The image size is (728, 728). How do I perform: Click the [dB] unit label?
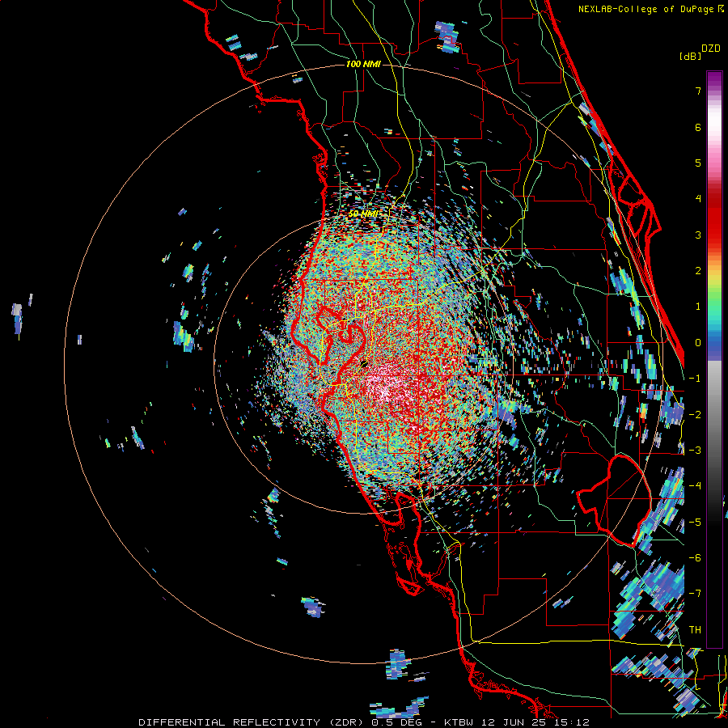(690, 56)
